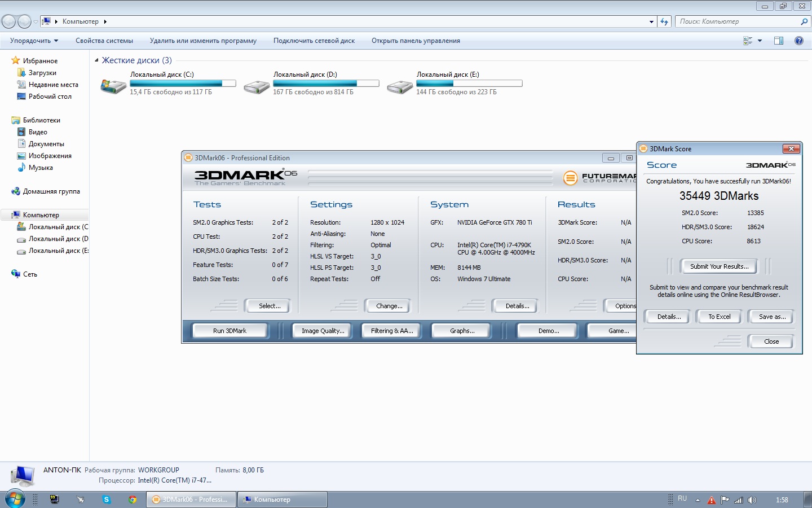Toggle the preview pane icon
The height and width of the screenshot is (508, 812).
click(x=779, y=41)
